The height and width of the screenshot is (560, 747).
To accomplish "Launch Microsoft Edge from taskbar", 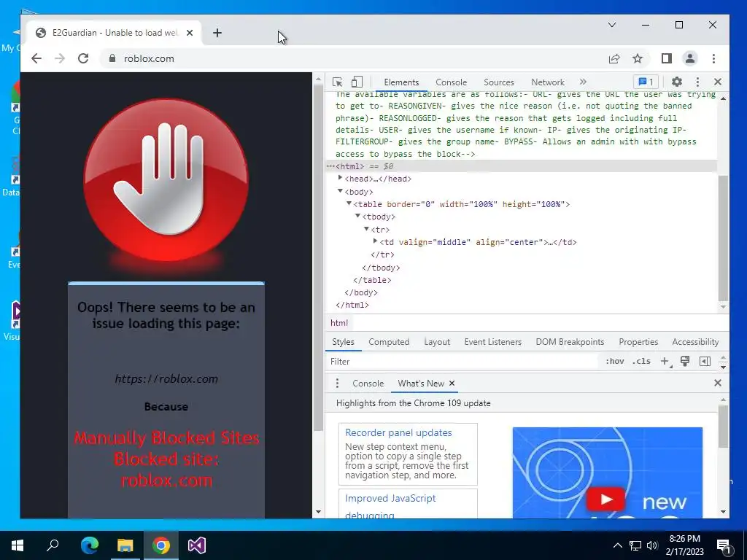I will (x=90, y=545).
